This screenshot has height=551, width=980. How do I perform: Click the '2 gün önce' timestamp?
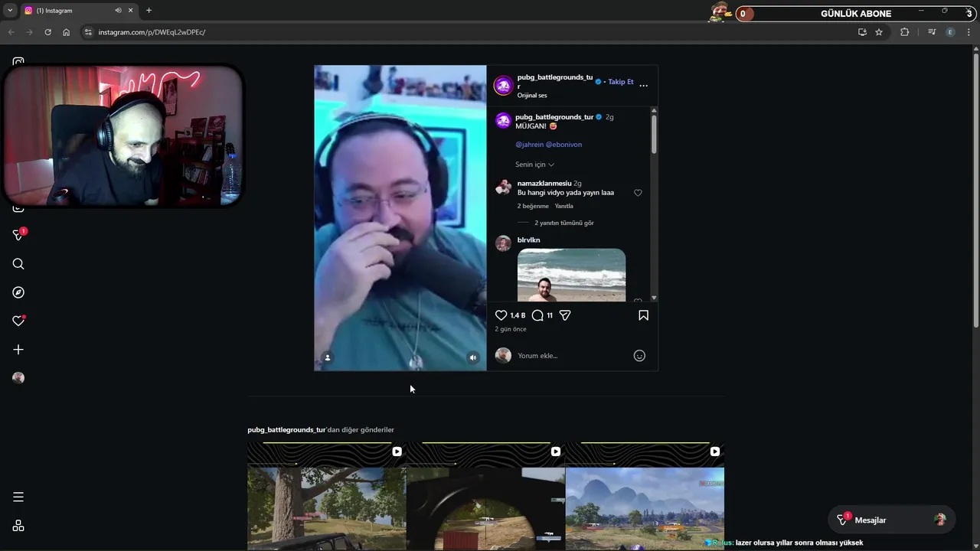point(511,329)
